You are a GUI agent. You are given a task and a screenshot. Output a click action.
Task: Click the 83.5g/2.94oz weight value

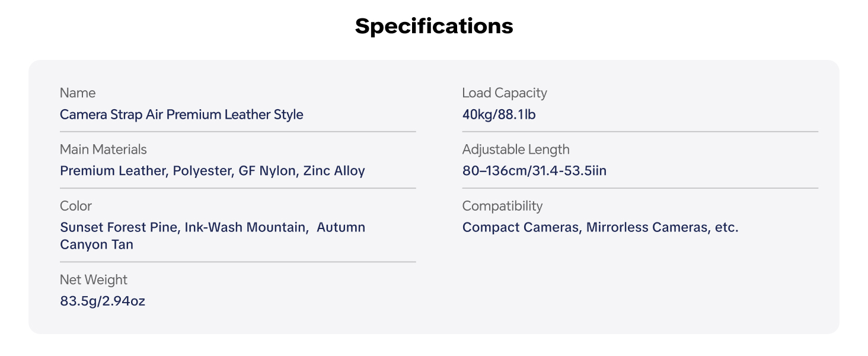(x=103, y=301)
